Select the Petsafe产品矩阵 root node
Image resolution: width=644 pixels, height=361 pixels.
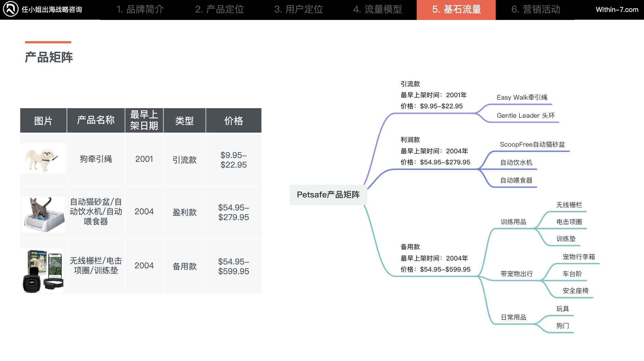(328, 194)
